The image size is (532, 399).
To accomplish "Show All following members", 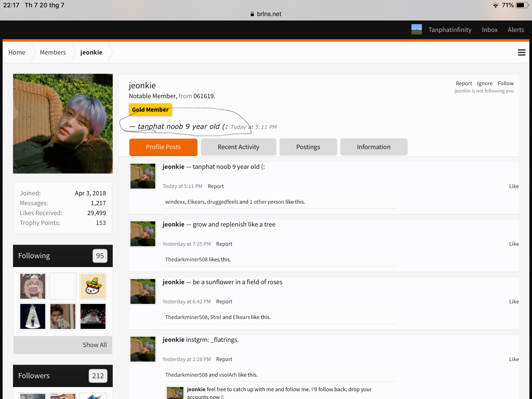I will [95, 345].
